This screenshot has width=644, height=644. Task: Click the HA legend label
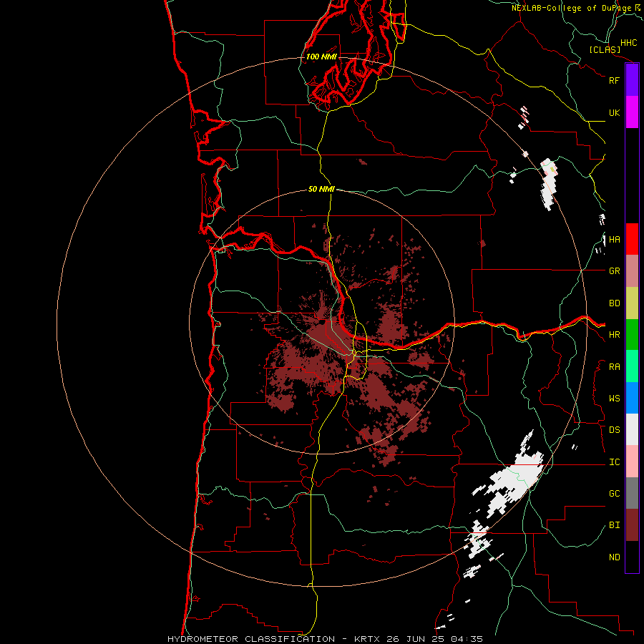(x=614, y=240)
